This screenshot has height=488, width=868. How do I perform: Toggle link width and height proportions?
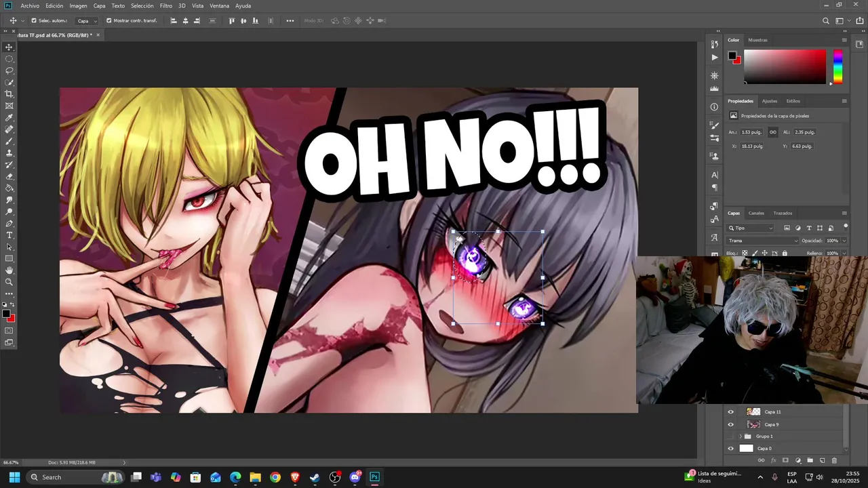click(772, 132)
